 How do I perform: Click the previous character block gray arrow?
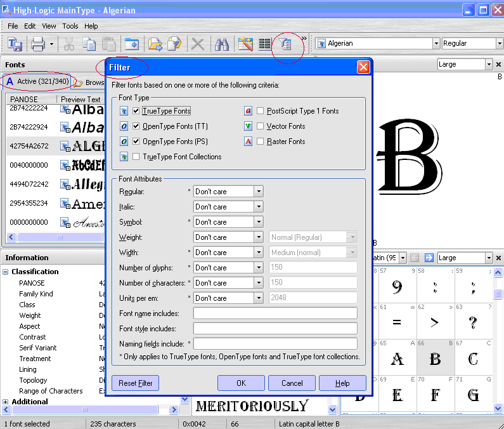[x=415, y=258]
